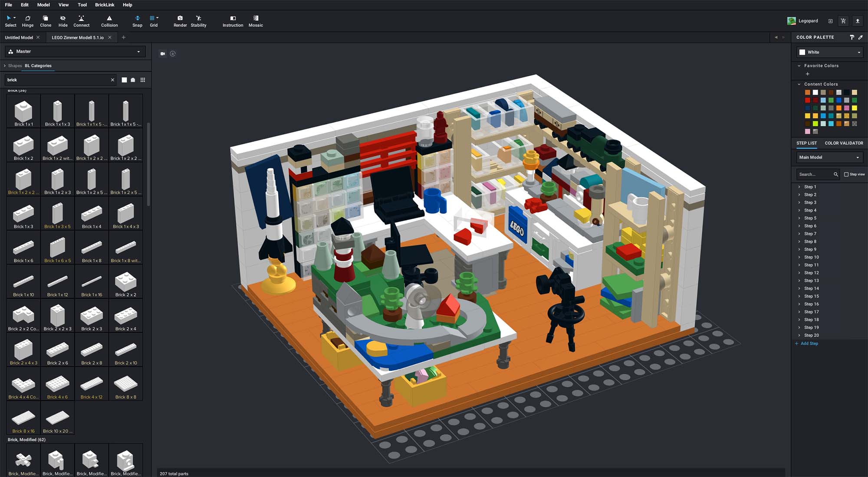This screenshot has width=868, height=477.
Task: Open the BrickLink menu
Action: [105, 5]
